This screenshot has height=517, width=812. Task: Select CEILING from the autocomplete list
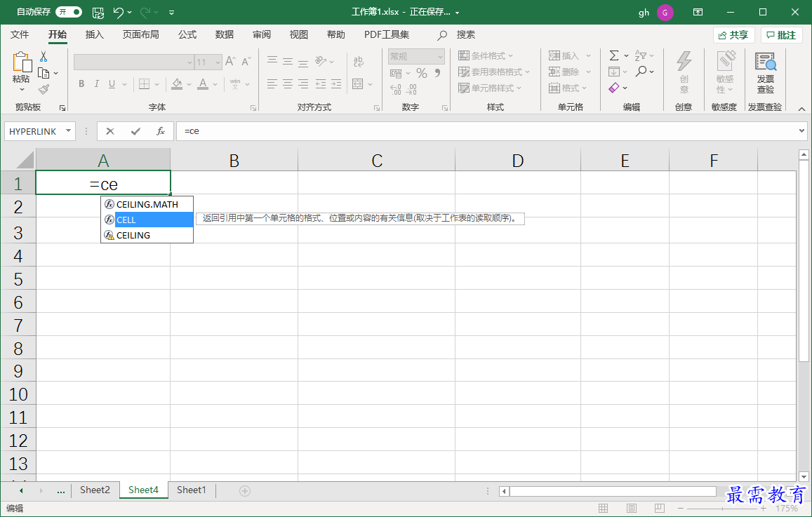point(147,235)
